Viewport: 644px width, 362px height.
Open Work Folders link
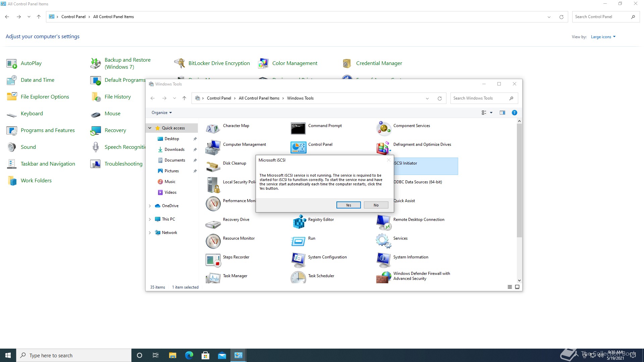pos(36,181)
